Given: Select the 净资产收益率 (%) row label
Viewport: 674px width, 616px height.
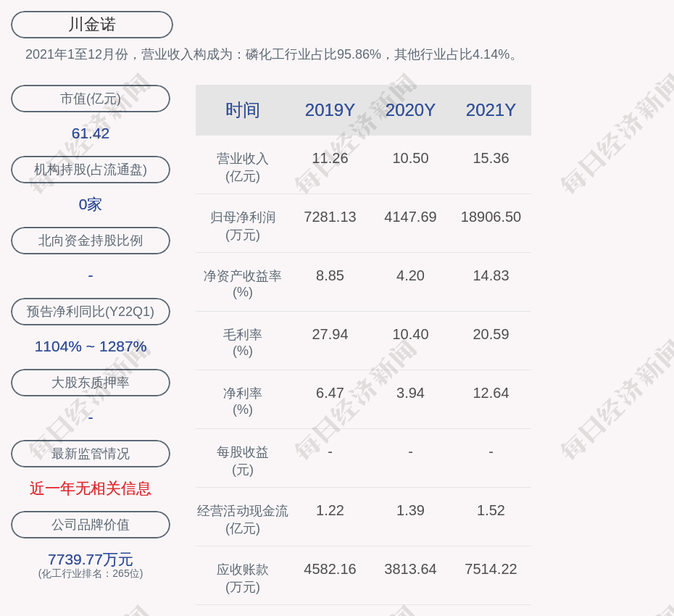Looking at the screenshot, I should (x=243, y=283).
